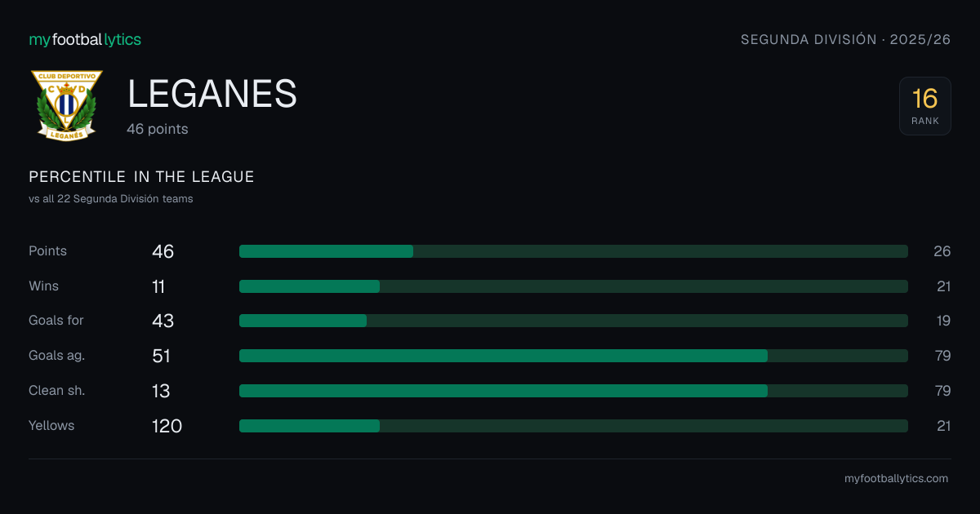Click the Clean sh. percentile bar

[x=573, y=391]
